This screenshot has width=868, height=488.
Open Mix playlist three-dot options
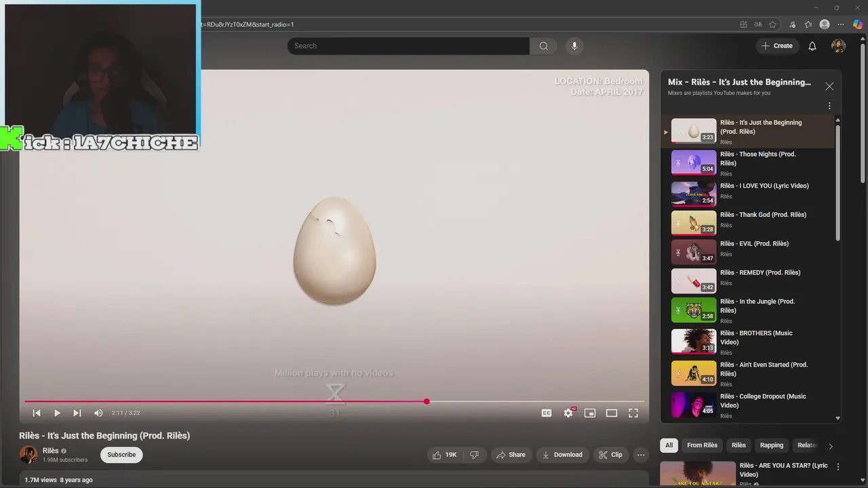829,106
